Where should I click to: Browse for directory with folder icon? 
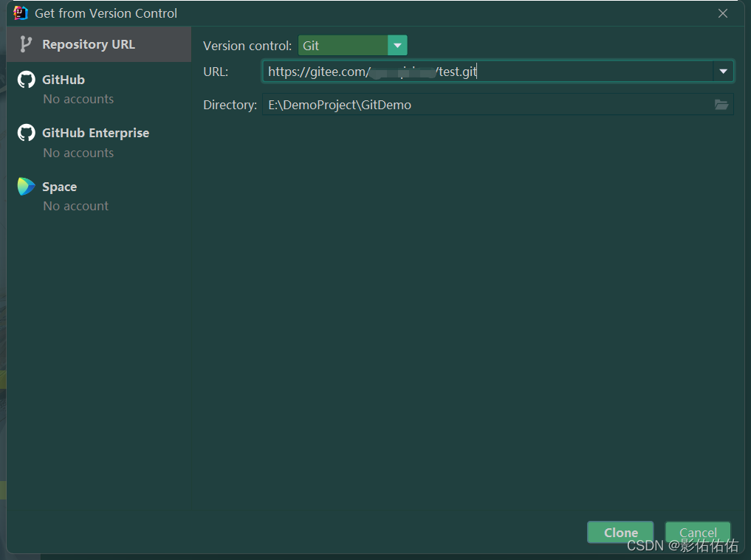point(721,104)
